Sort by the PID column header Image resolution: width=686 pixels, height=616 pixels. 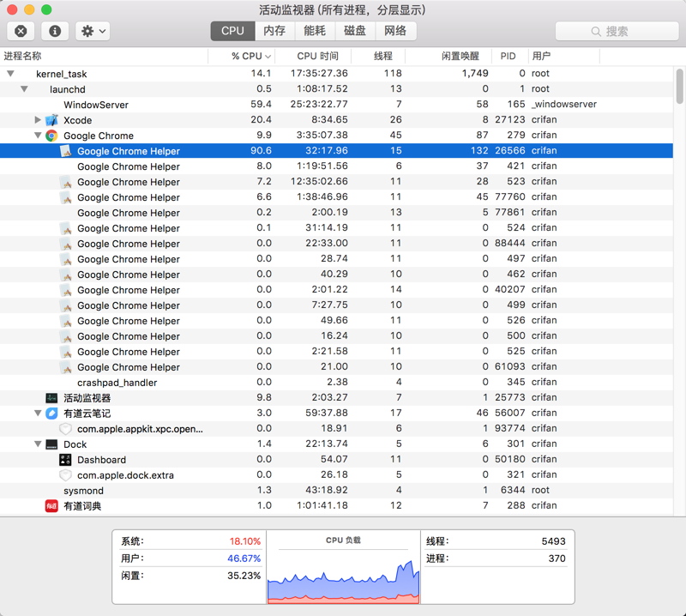coord(510,56)
